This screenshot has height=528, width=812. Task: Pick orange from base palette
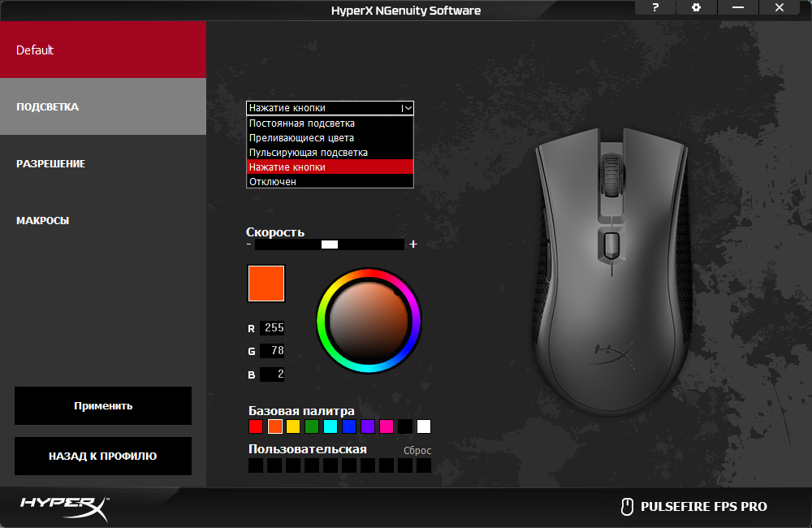point(275,426)
